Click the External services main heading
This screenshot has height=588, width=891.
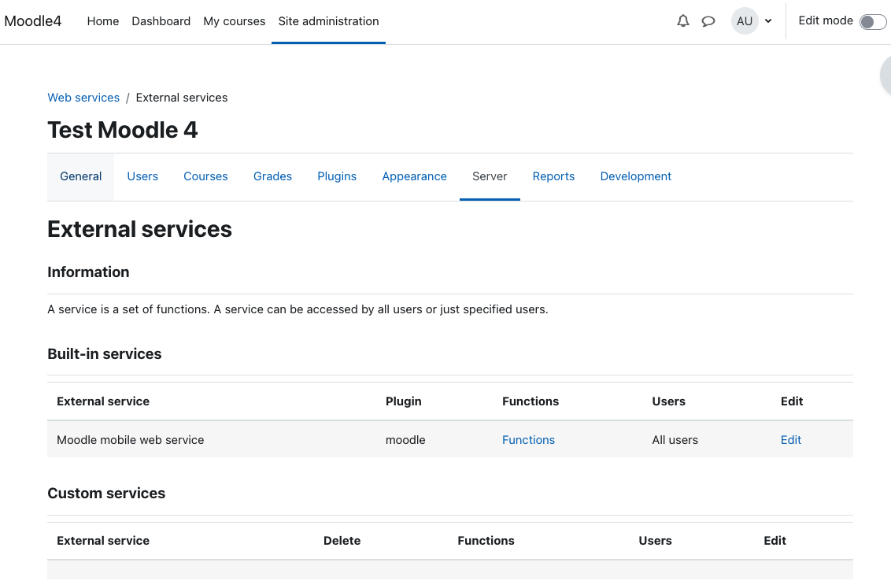click(140, 230)
